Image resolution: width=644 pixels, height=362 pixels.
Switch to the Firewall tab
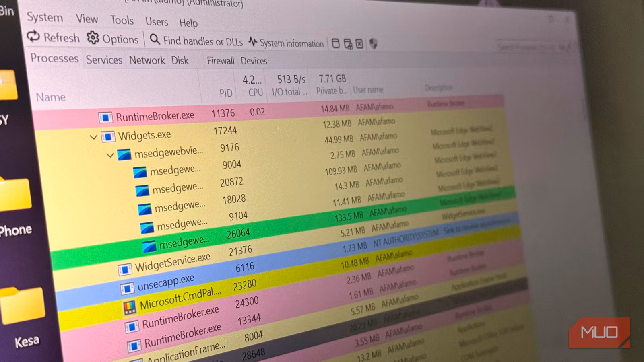(x=220, y=61)
